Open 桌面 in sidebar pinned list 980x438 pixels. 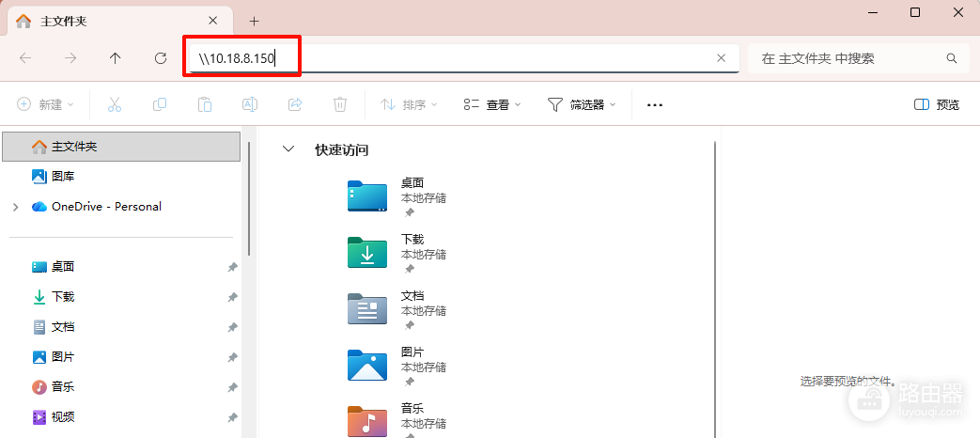(x=54, y=267)
